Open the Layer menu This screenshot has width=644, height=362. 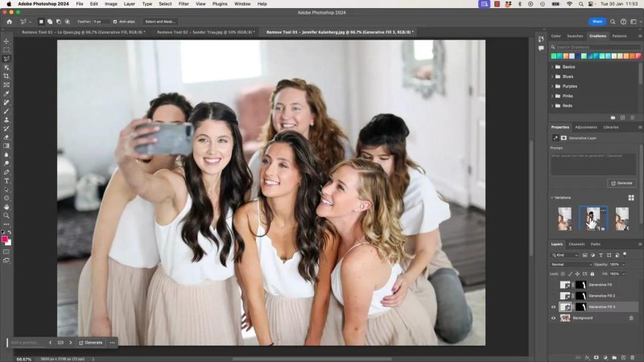(130, 4)
